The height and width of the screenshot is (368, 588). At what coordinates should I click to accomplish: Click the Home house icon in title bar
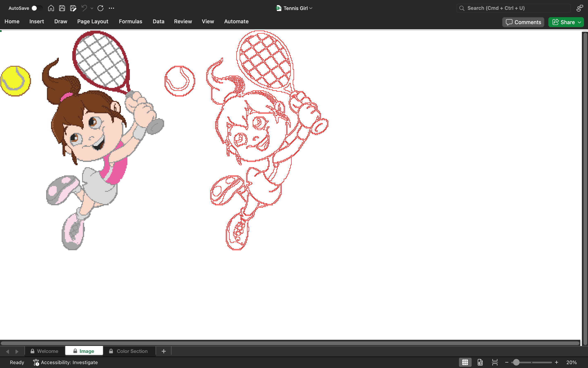pyautogui.click(x=51, y=8)
